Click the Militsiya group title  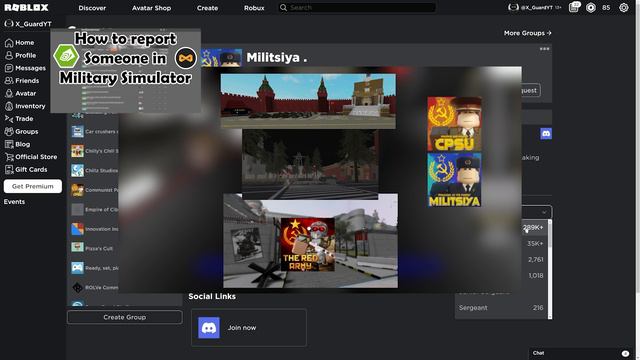point(277,58)
